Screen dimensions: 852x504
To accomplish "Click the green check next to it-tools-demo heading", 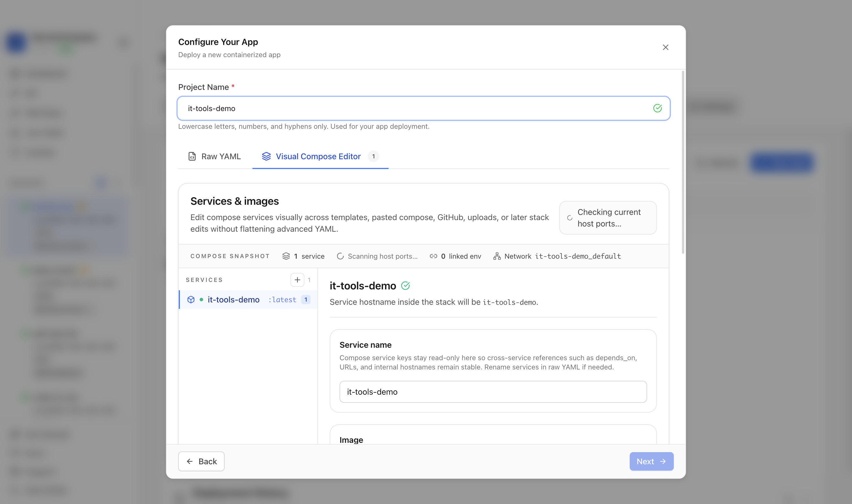I will (x=405, y=286).
